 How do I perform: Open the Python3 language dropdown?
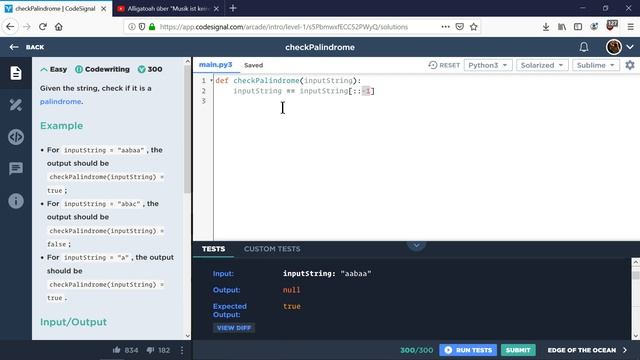point(488,65)
